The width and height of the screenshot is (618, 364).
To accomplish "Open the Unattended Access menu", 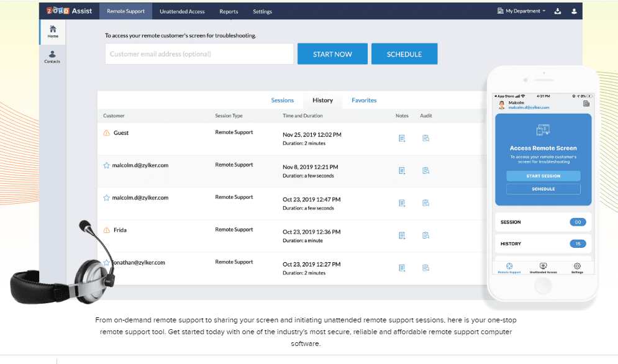I will coord(182,11).
